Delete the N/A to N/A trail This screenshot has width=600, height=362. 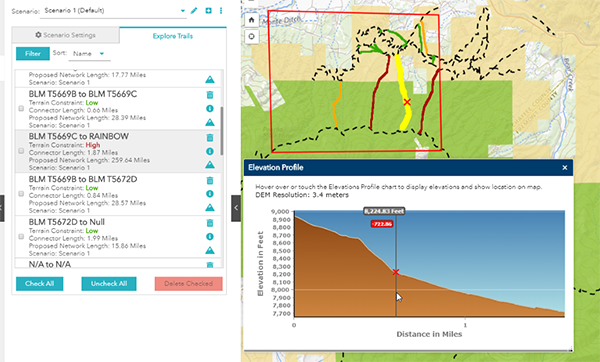point(210,264)
